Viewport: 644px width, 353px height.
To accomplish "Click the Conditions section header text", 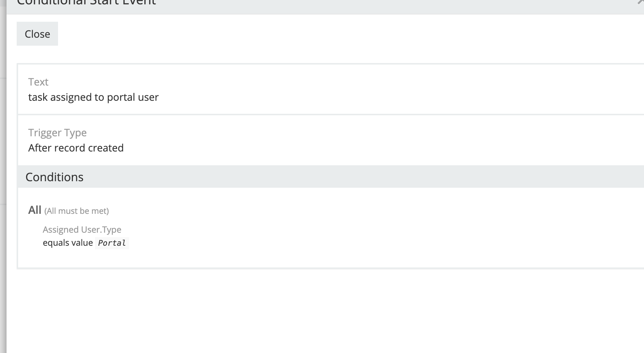I will click(x=54, y=177).
